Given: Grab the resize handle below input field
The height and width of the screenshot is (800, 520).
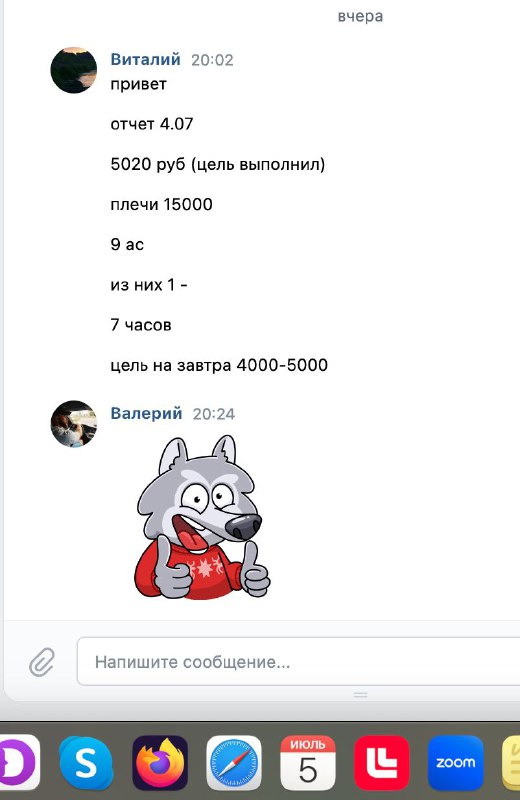Looking at the screenshot, I should (360, 695).
